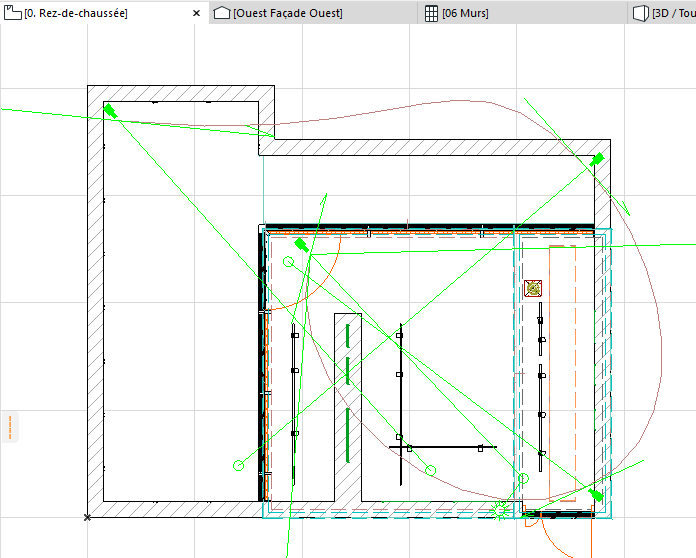
Task: Click the green target circle outside the black wall
Action: click(238, 466)
